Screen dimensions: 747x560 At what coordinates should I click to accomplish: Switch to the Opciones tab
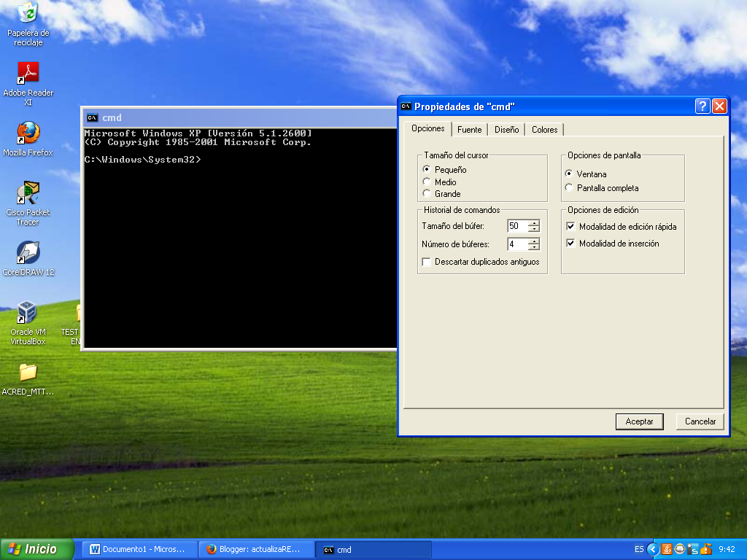(427, 128)
